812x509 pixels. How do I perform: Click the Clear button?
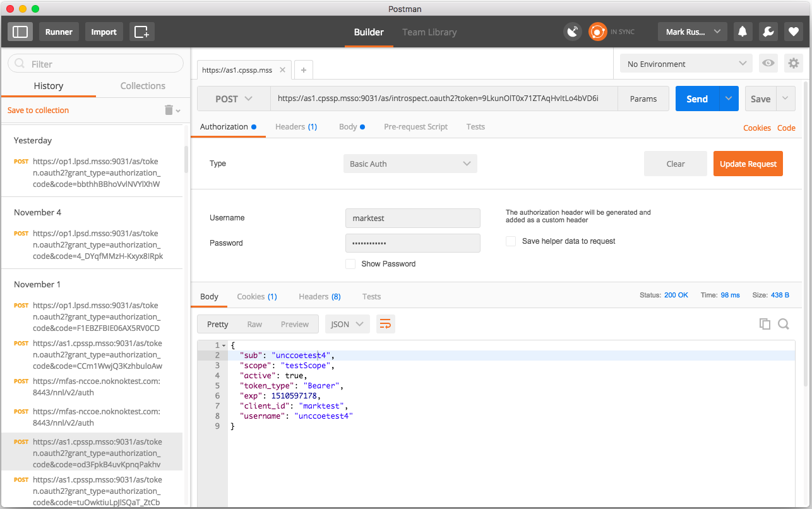click(x=676, y=164)
